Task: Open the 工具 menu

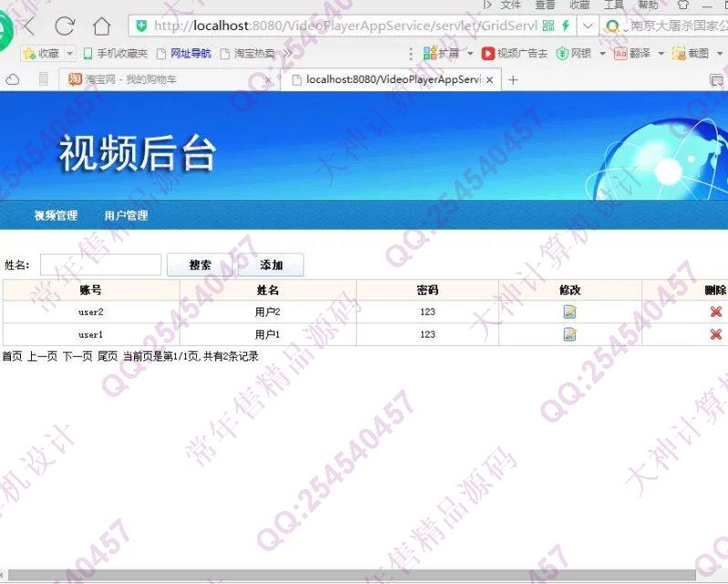Action: coord(614,5)
